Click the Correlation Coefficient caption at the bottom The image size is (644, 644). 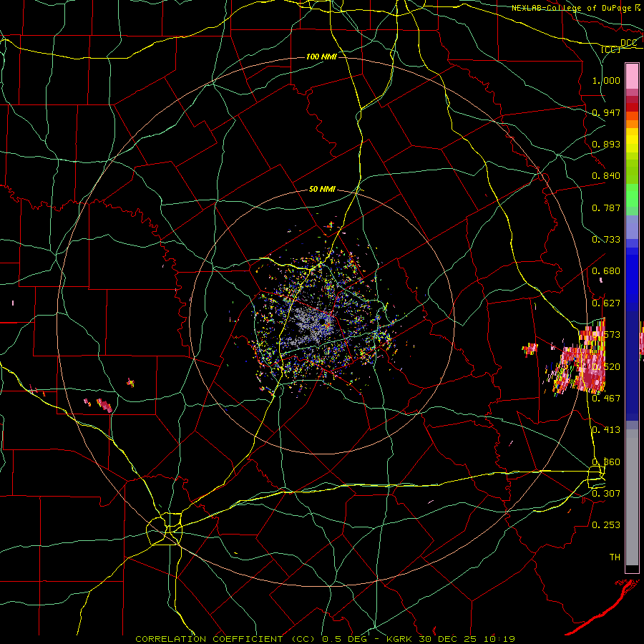[x=325, y=639]
